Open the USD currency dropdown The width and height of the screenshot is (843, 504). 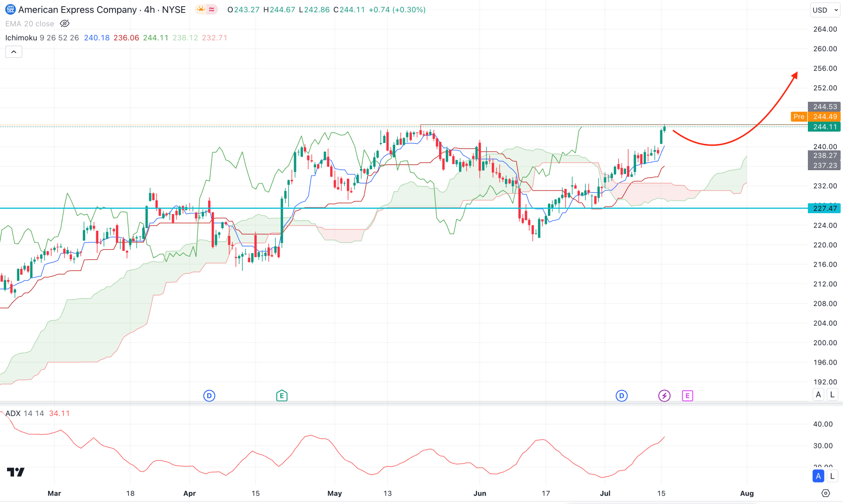pos(825,10)
